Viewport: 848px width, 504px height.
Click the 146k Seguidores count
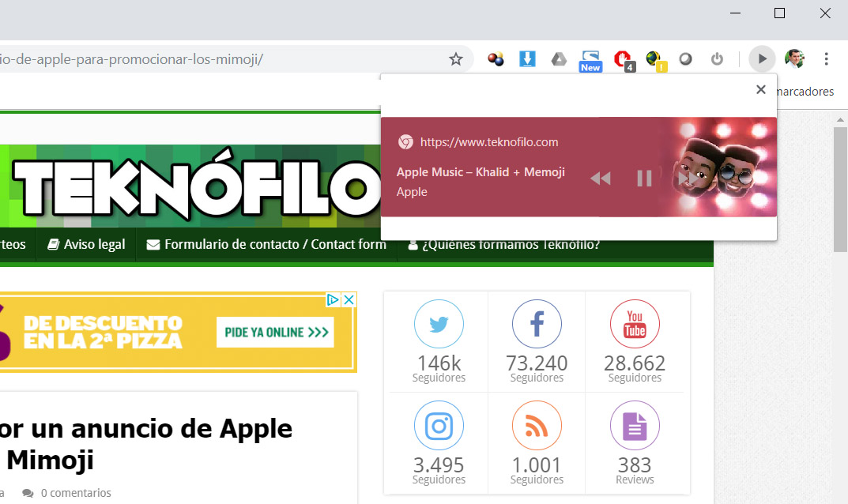(439, 368)
